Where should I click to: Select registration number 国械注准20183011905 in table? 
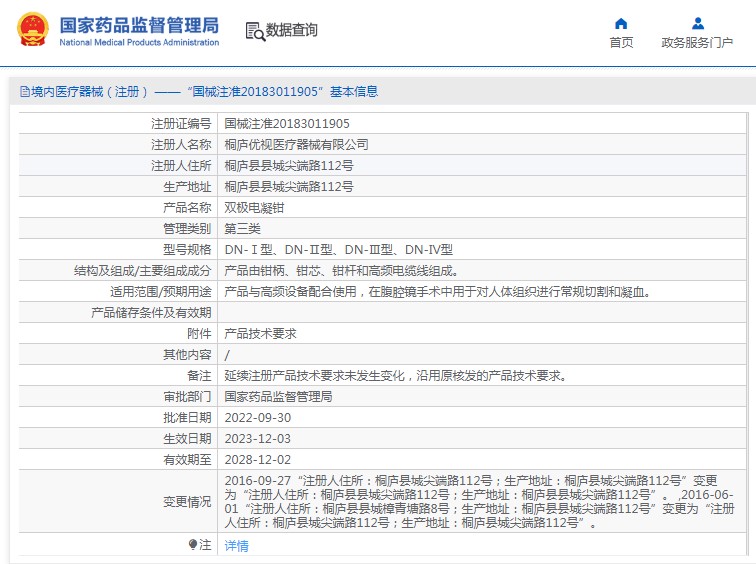click(287, 124)
